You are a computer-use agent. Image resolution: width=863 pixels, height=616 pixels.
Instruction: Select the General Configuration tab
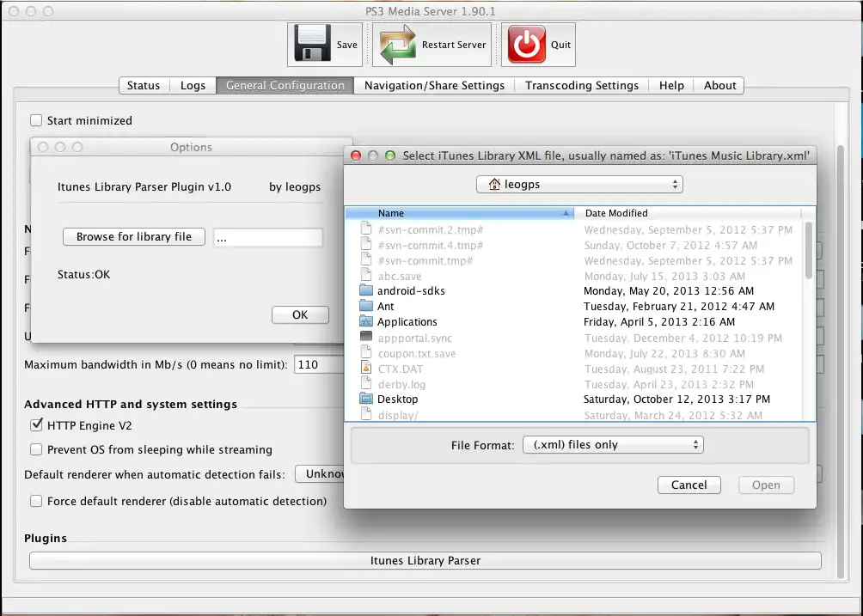point(285,85)
